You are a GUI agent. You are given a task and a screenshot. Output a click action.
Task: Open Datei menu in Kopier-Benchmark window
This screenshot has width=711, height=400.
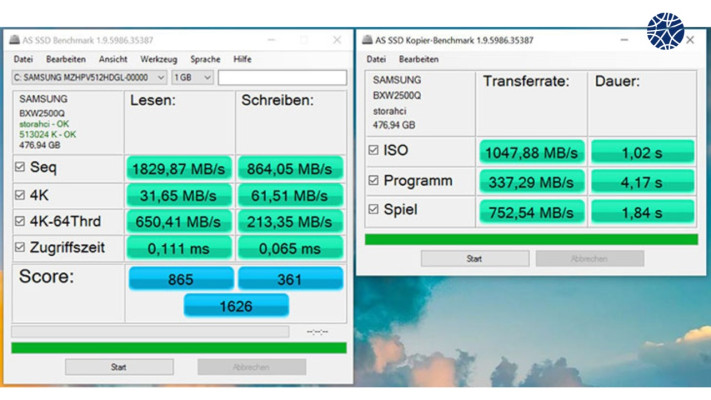(376, 59)
